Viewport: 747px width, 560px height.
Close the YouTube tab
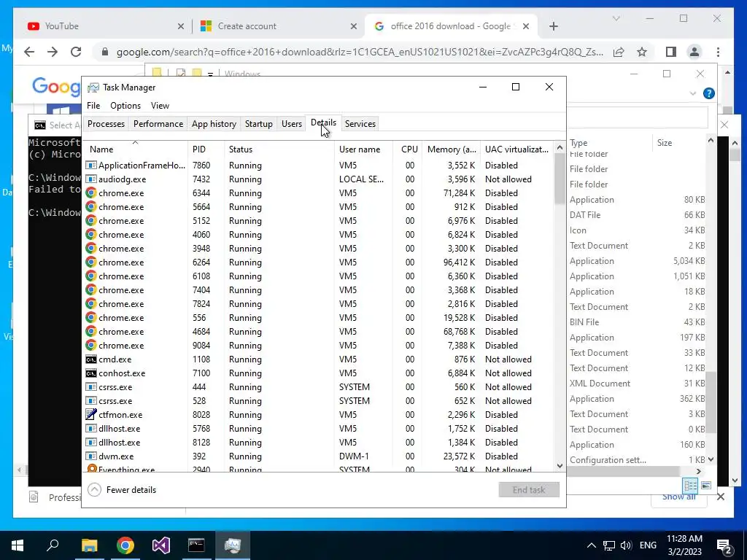(x=181, y=27)
